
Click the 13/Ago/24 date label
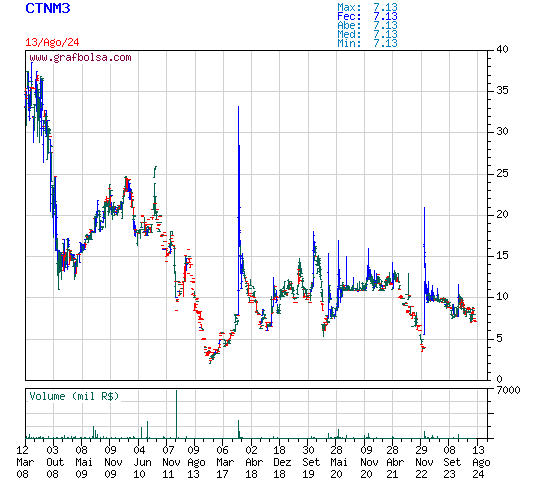52,42
